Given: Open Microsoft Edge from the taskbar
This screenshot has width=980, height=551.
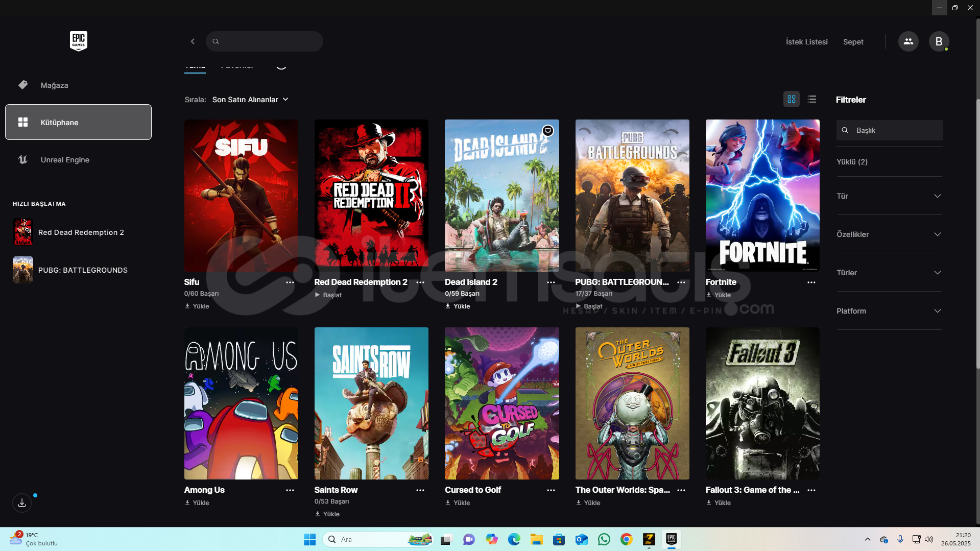Looking at the screenshot, I should [x=514, y=539].
